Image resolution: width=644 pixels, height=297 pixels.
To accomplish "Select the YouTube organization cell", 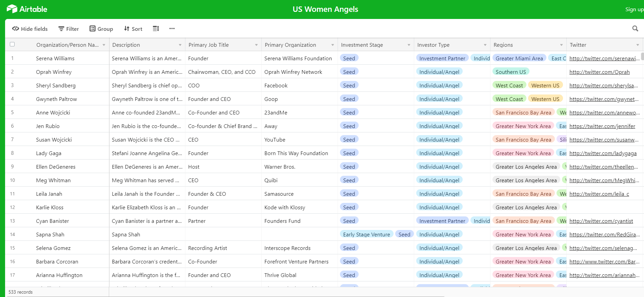I will (300, 140).
